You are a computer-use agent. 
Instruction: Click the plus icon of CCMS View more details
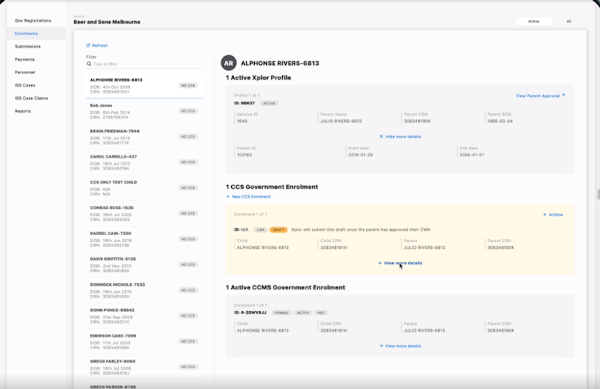(x=381, y=346)
